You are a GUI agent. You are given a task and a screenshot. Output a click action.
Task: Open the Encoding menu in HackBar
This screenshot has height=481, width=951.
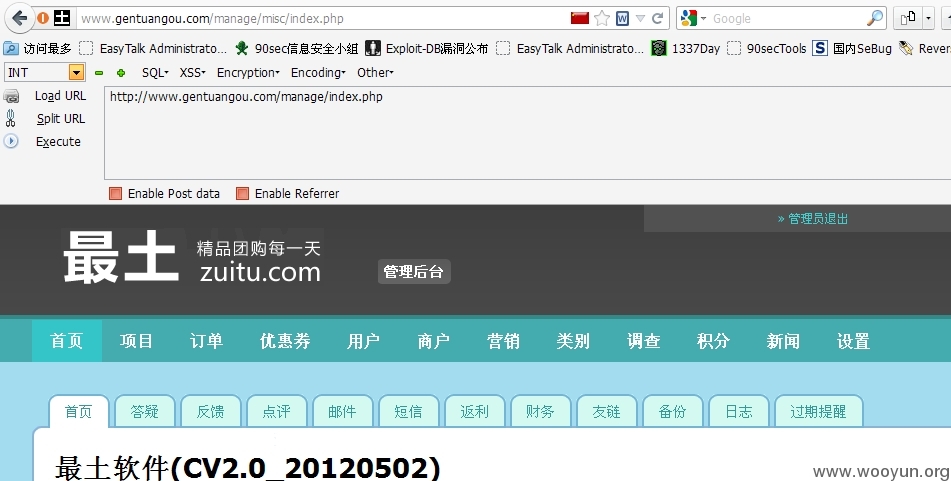click(318, 73)
